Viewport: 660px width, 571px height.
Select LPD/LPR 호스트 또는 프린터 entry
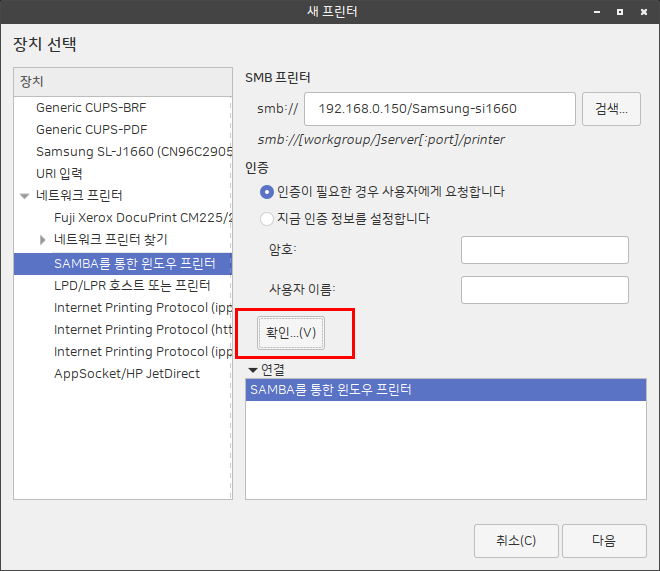(132, 285)
